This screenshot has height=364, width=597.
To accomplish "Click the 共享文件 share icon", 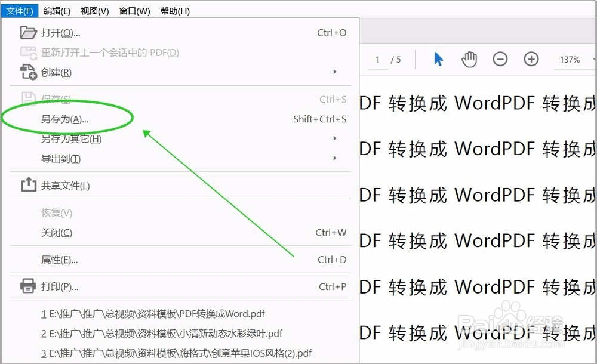I will 29,186.
